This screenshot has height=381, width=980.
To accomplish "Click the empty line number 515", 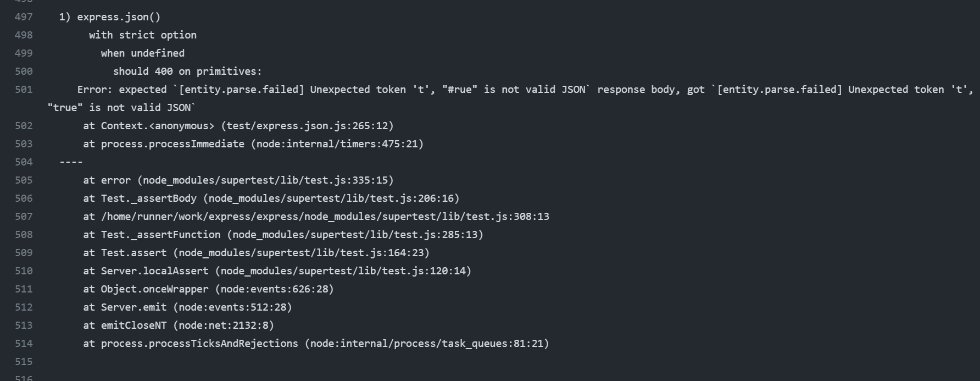I will [x=24, y=362].
